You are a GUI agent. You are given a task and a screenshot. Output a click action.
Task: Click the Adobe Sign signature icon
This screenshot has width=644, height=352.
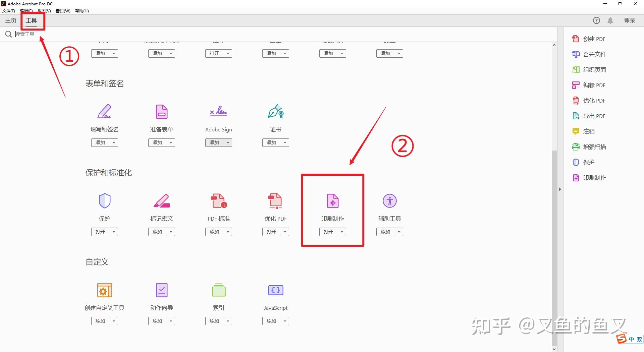point(219,111)
